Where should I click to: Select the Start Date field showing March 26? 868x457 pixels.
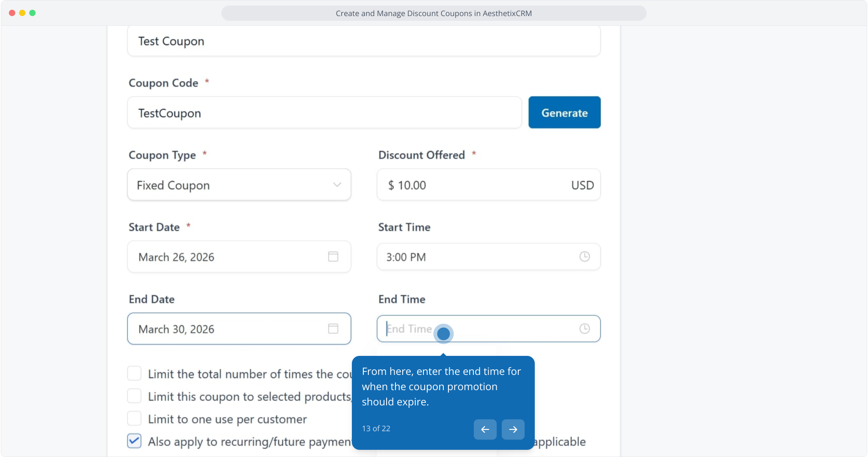click(x=229, y=257)
